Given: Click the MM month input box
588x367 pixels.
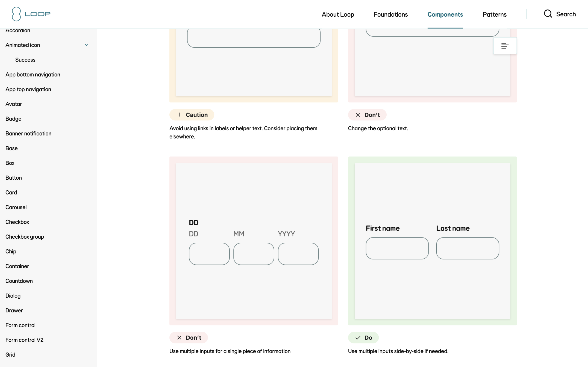Looking at the screenshot, I should tap(254, 254).
